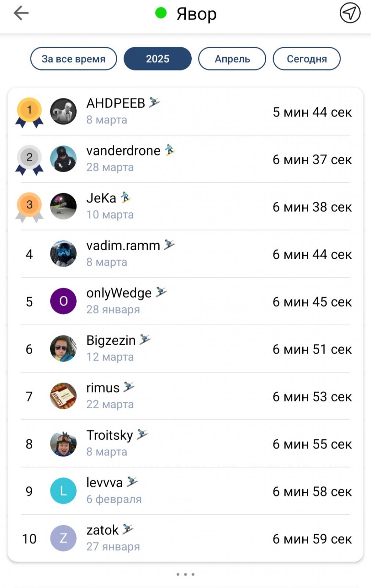
Task: Tap the green status dot near Явор
Action: pyautogui.click(x=161, y=13)
